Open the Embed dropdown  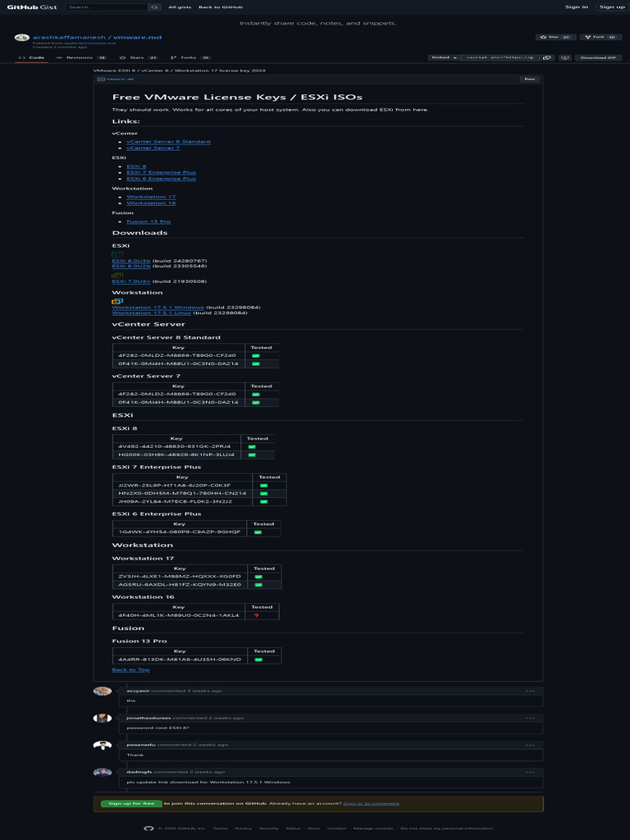[442, 58]
